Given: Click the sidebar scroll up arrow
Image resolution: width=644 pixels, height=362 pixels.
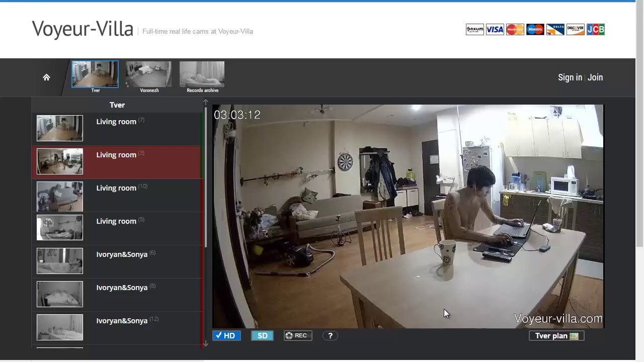Looking at the screenshot, I should pos(205,102).
